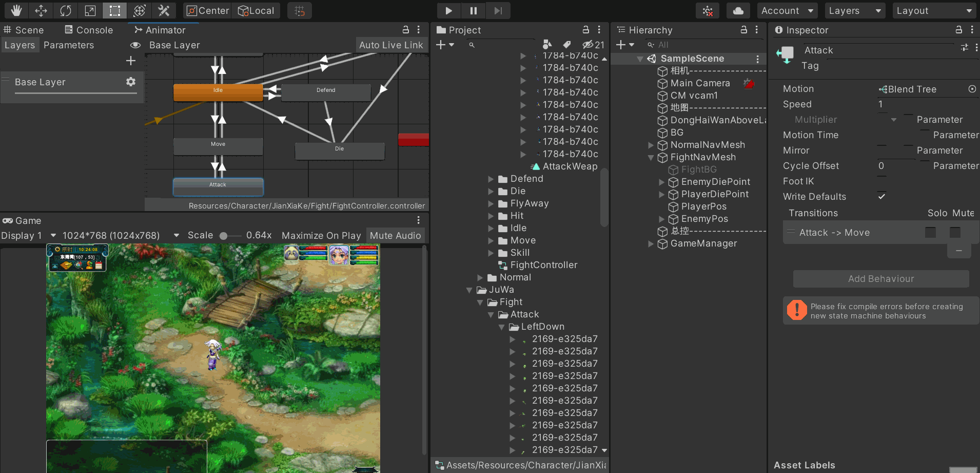Expand the GameManager object
This screenshot has width=980, height=473.
tap(651, 244)
